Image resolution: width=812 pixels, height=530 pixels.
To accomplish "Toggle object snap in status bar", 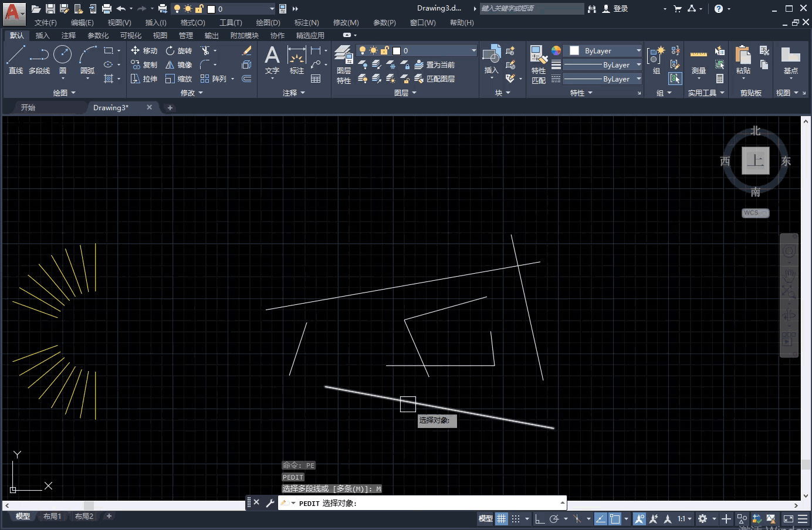I will tap(615, 519).
